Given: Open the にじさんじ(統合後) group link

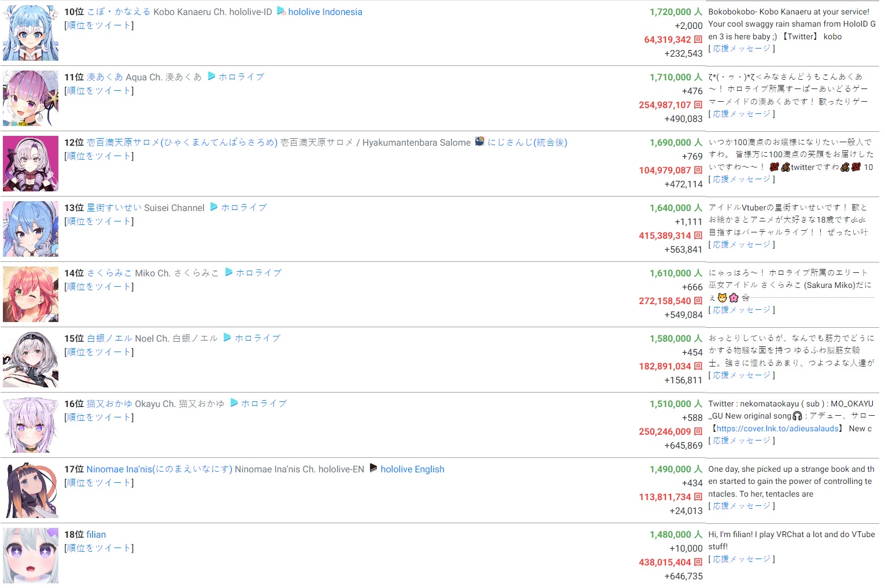Looking at the screenshot, I should point(527,142).
